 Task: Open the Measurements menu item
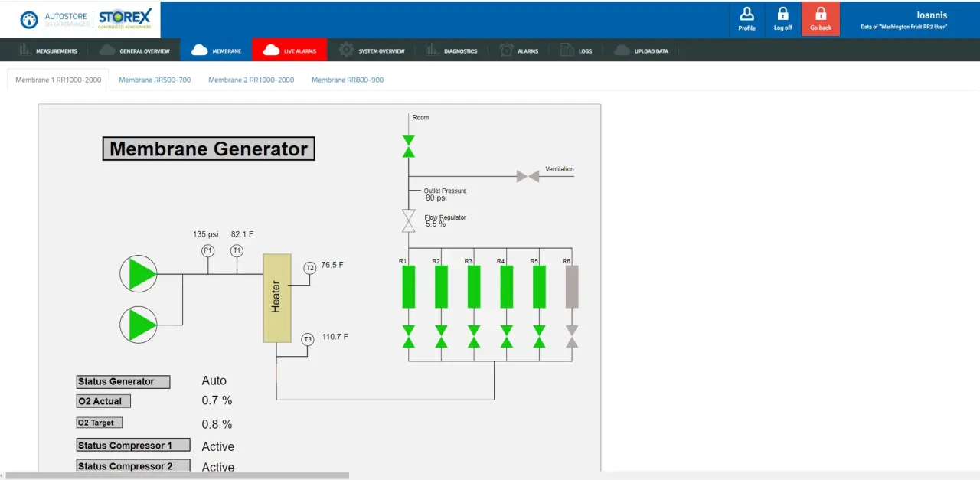point(48,51)
